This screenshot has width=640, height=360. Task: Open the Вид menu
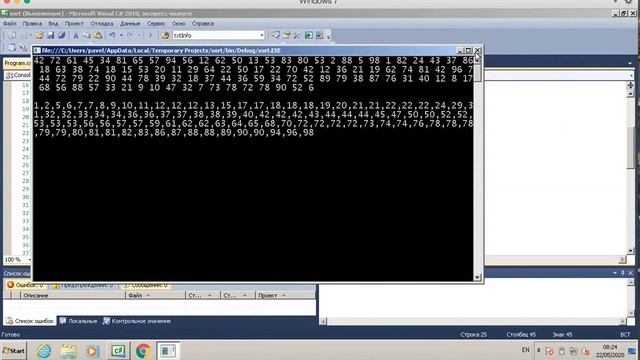pos(53,24)
